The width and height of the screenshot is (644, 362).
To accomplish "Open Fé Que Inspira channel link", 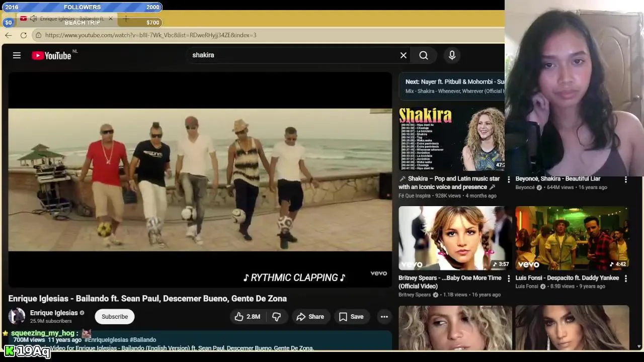I will [415, 196].
